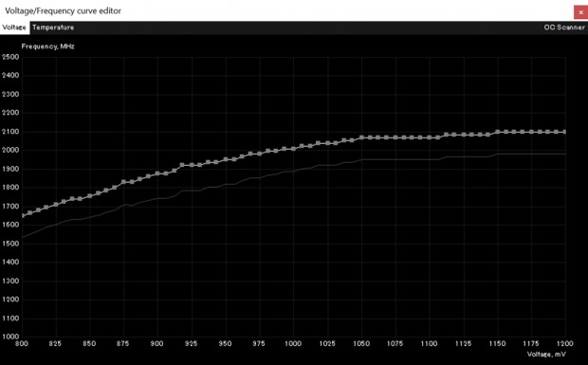Click the 800 voltage axis label
The image size is (588, 365).
(x=22, y=343)
